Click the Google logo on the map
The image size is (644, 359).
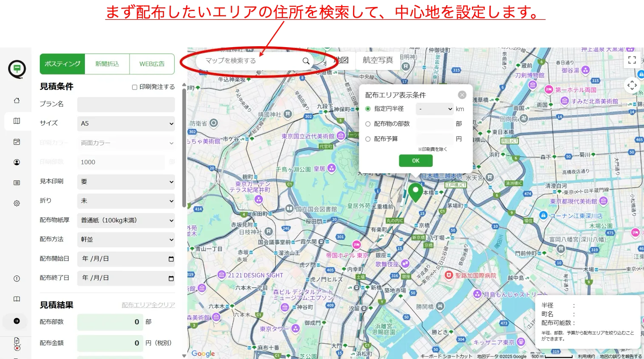tap(203, 353)
